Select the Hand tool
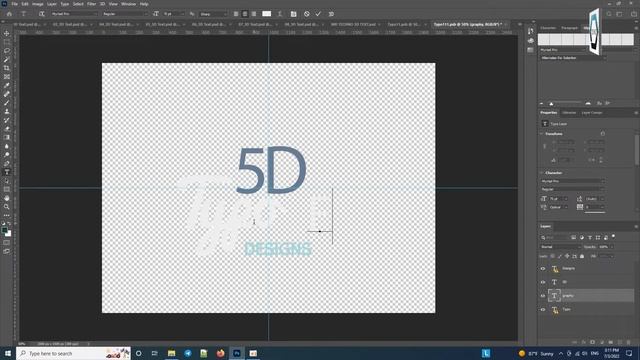Viewport: 640px width, 360px height. [x=7, y=198]
